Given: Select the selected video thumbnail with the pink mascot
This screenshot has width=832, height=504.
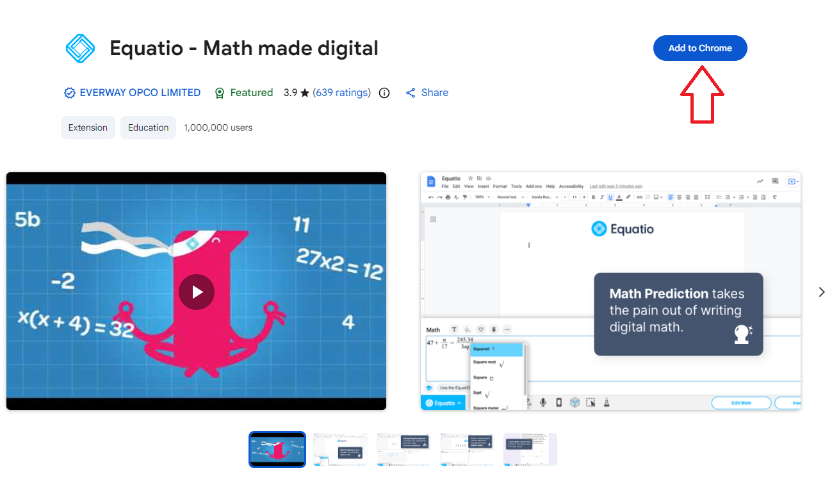Looking at the screenshot, I should 277,449.
